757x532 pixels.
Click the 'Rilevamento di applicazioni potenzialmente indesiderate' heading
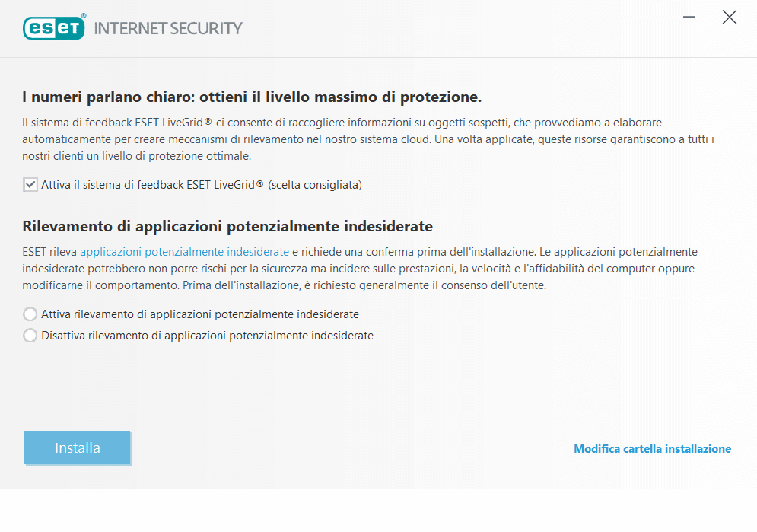pyautogui.click(x=227, y=226)
